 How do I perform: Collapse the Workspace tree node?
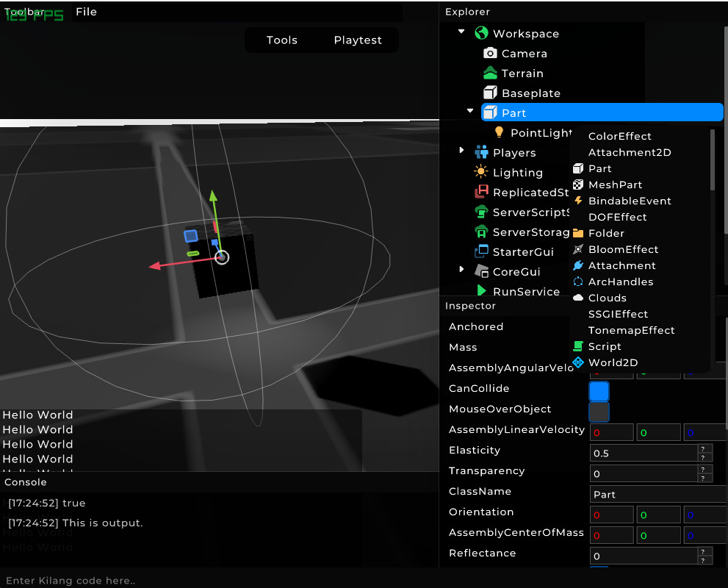pos(461,32)
